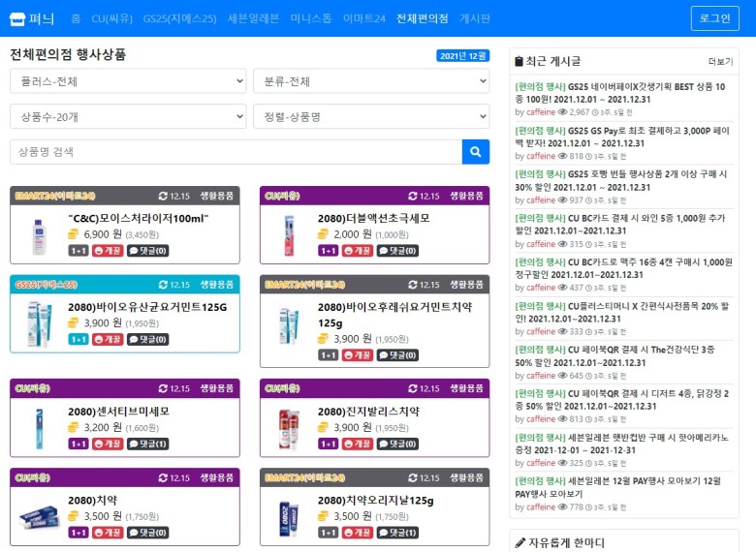Viewport: 756px width, 552px height.
Task: Open the 분류-전체 category dropdown
Action: pos(371,81)
